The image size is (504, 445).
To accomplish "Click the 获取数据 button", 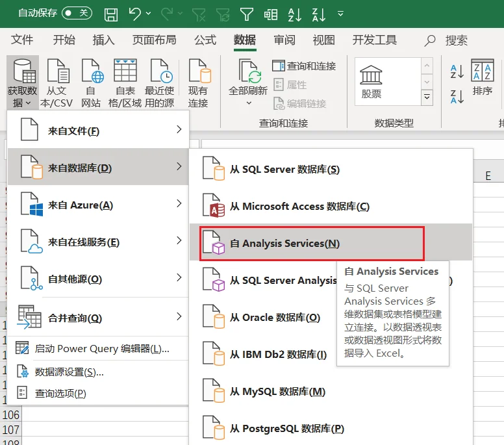I will (23, 83).
